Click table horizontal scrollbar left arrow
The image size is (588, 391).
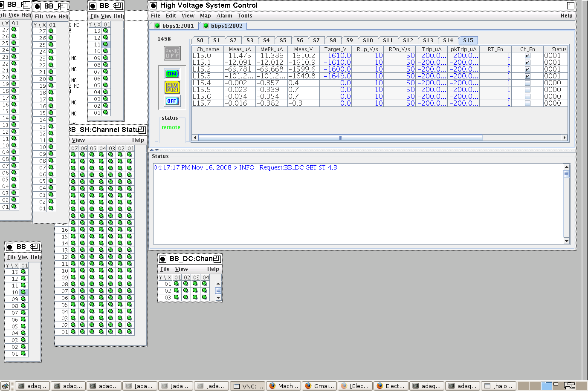[x=195, y=138]
